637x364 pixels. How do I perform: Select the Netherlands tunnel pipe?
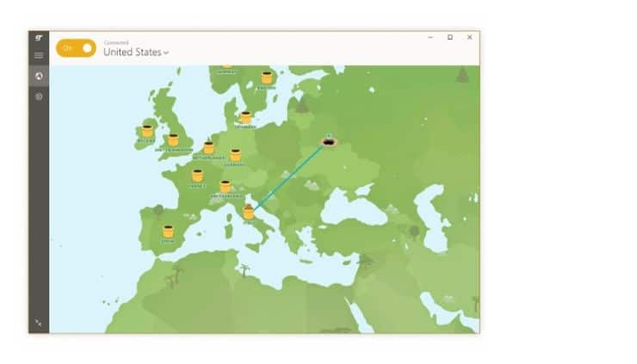click(x=209, y=148)
